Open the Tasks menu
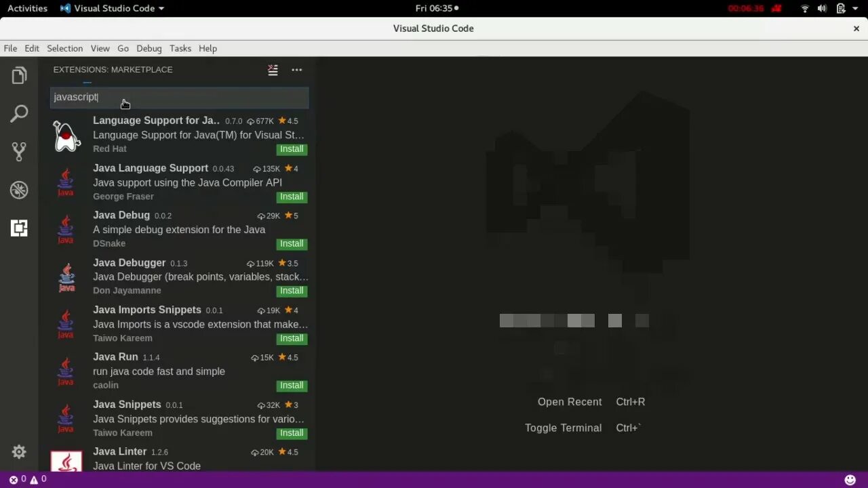Screen dimensions: 868x488 [180, 48]
